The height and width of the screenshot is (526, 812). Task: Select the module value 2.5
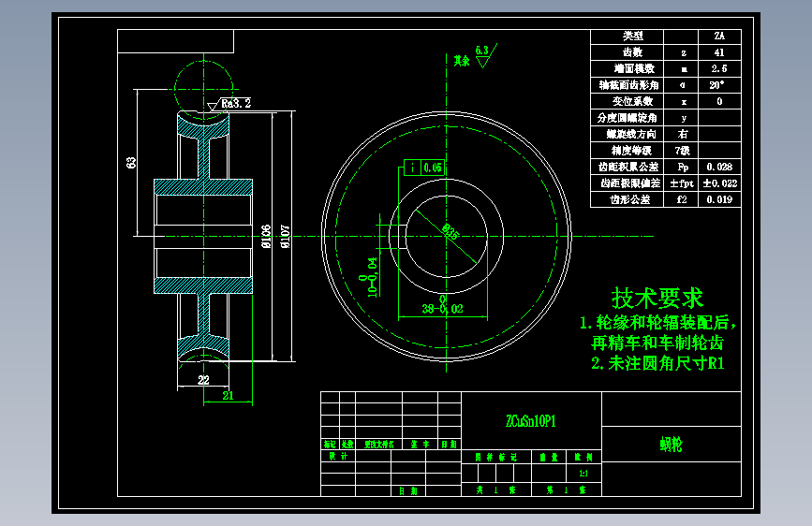coord(719,69)
